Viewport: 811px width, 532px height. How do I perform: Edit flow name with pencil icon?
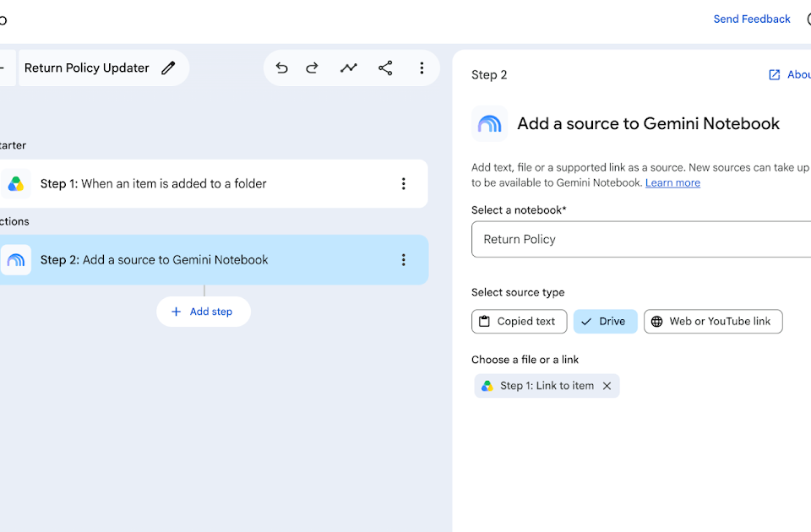pos(168,68)
